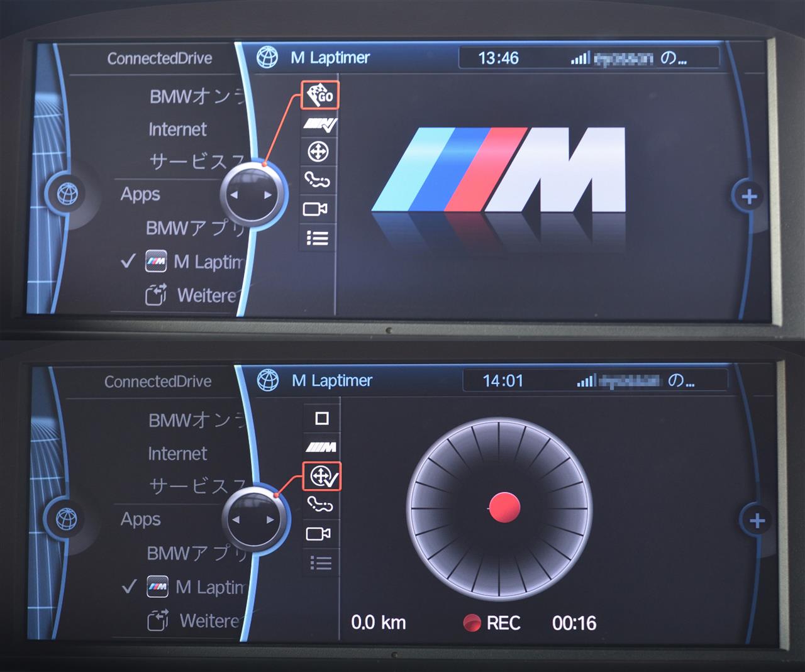805x672 pixels.
Task: Click the 00:16 recording timer
Action: 574,623
